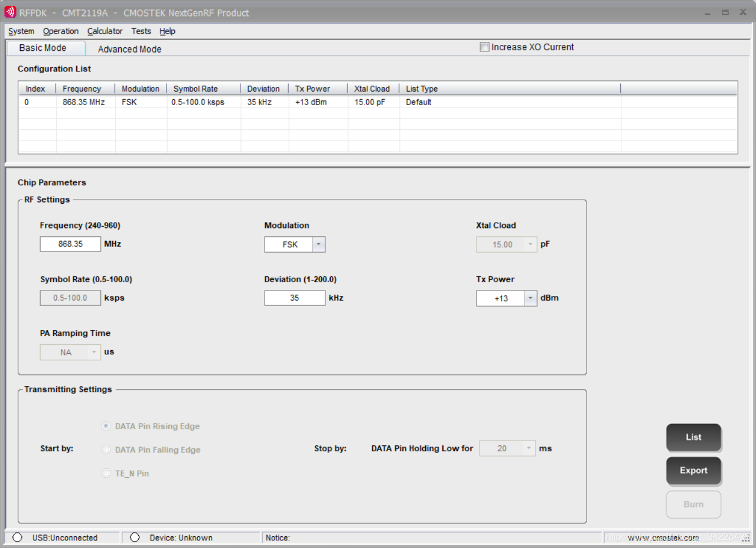The width and height of the screenshot is (756, 548).
Task: Click the 0.5-100.0 ksps table cell
Action: pyautogui.click(x=204, y=102)
